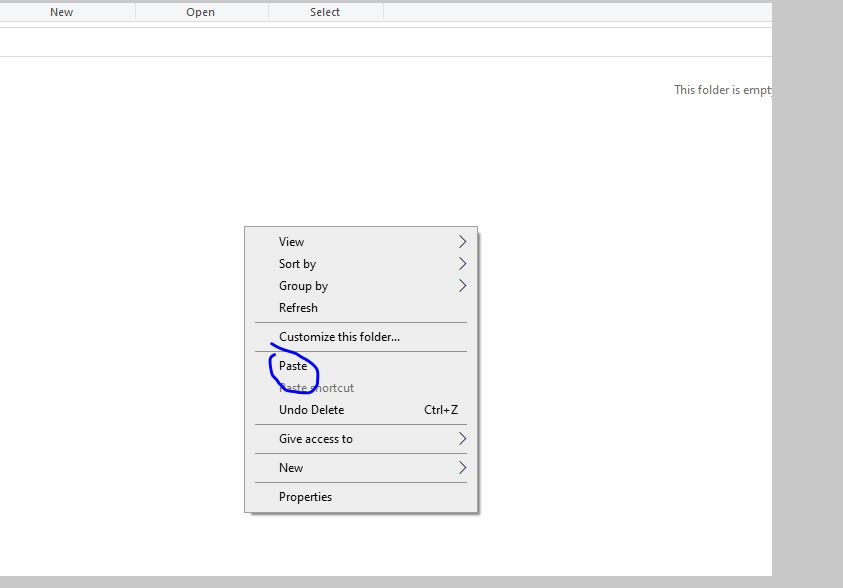This screenshot has height=588, width=843.
Task: Open the View submenu in context menu
Action: [291, 242]
